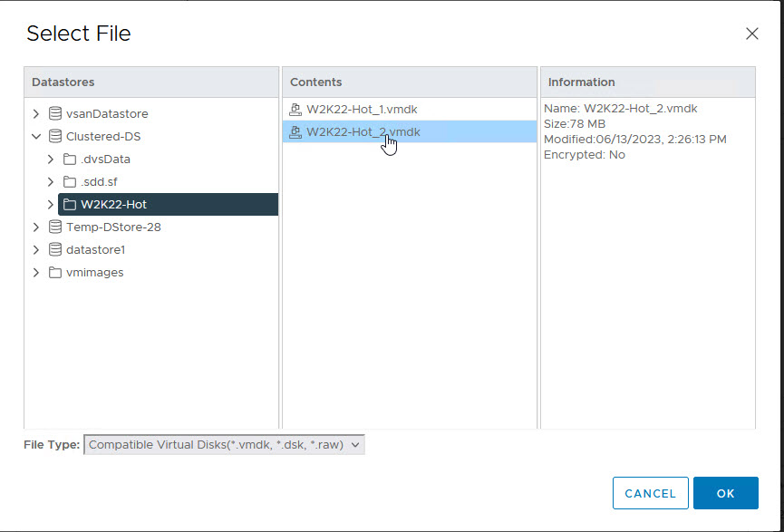784x532 pixels.
Task: Select the W2K22-Hot_1.vmdk file
Action: [x=362, y=110]
